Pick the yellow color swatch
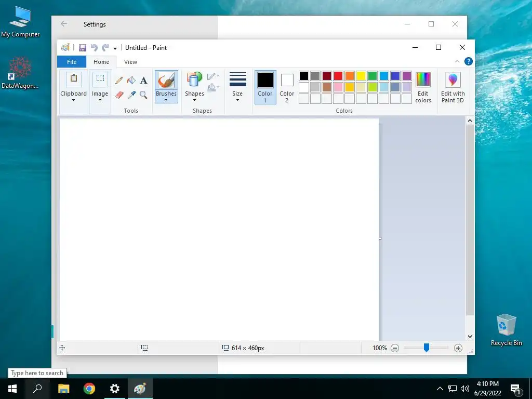The height and width of the screenshot is (399, 532). (361, 76)
